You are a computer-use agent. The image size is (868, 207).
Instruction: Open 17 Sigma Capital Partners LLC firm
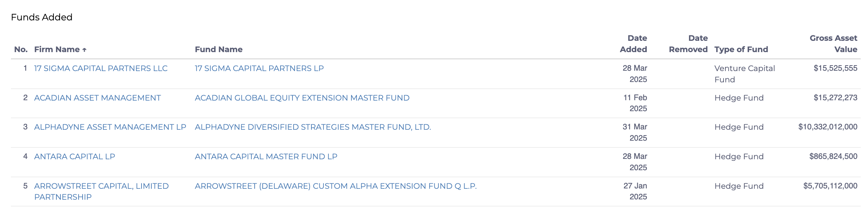pyautogui.click(x=101, y=69)
